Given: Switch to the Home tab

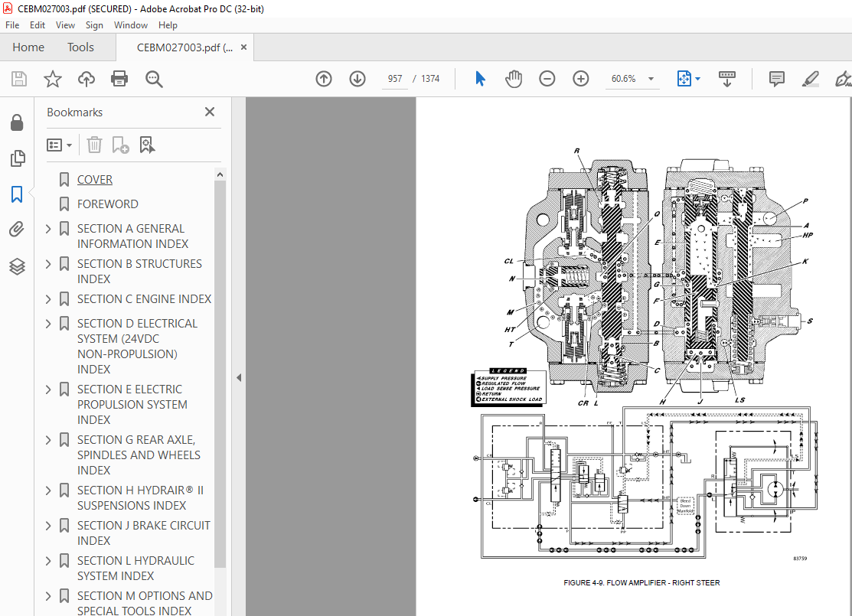Looking at the screenshot, I should click(x=28, y=47).
